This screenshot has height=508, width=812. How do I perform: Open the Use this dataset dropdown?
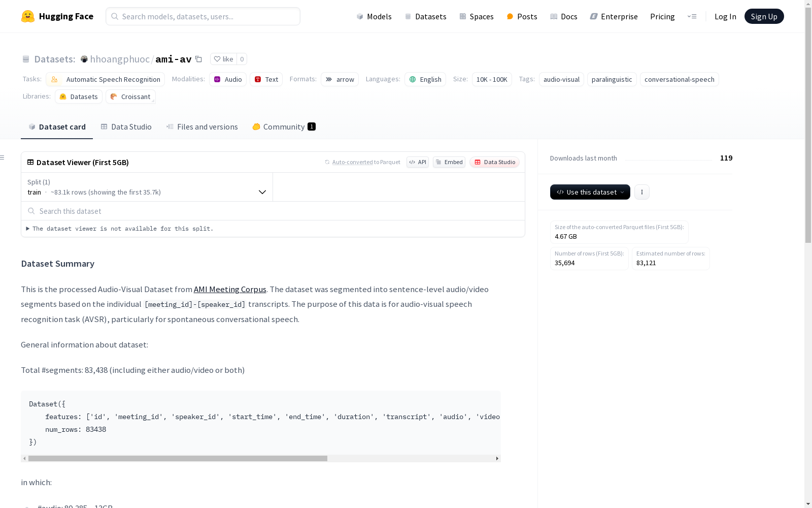pos(590,192)
